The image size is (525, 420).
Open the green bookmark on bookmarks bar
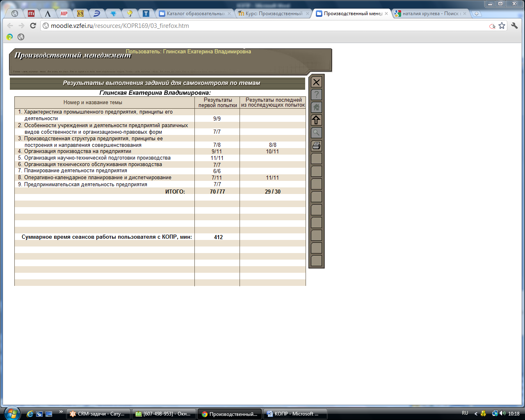click(x=10, y=37)
